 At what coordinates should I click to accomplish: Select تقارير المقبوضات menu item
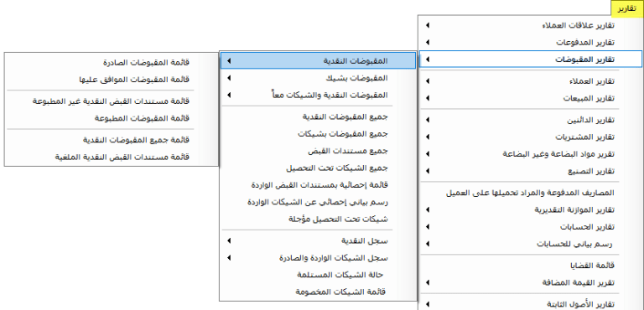click(530, 59)
